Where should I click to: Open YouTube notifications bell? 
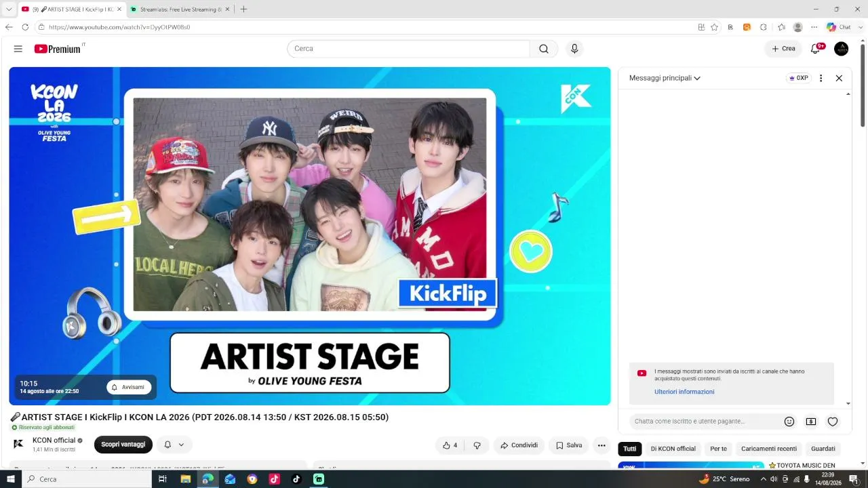[816, 49]
